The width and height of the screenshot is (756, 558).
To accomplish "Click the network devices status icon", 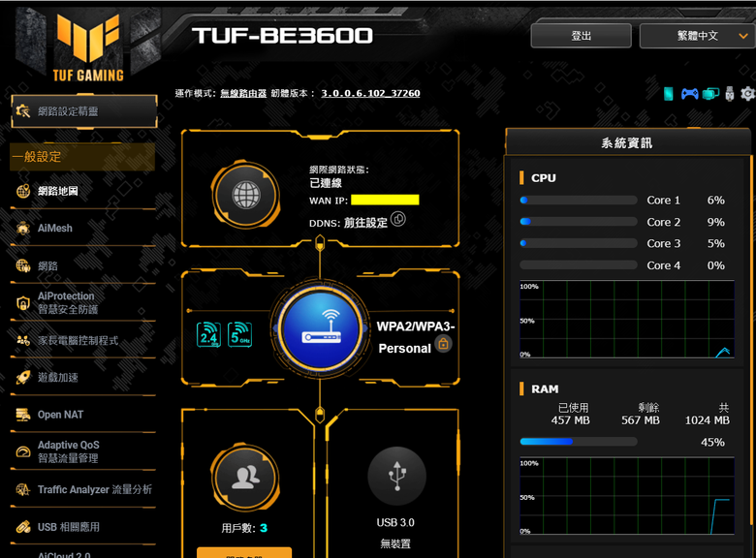I will coord(710,93).
